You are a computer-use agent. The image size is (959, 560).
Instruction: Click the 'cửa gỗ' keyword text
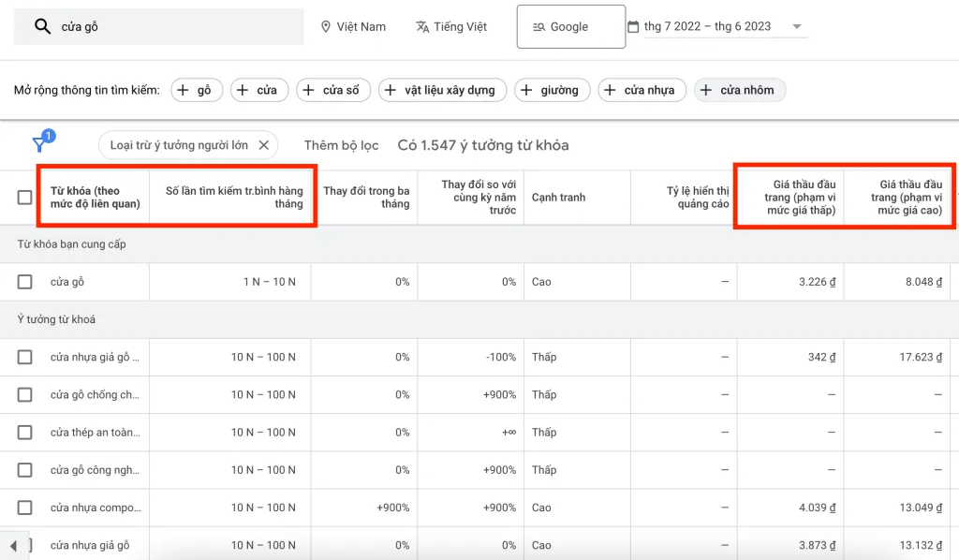(67, 282)
